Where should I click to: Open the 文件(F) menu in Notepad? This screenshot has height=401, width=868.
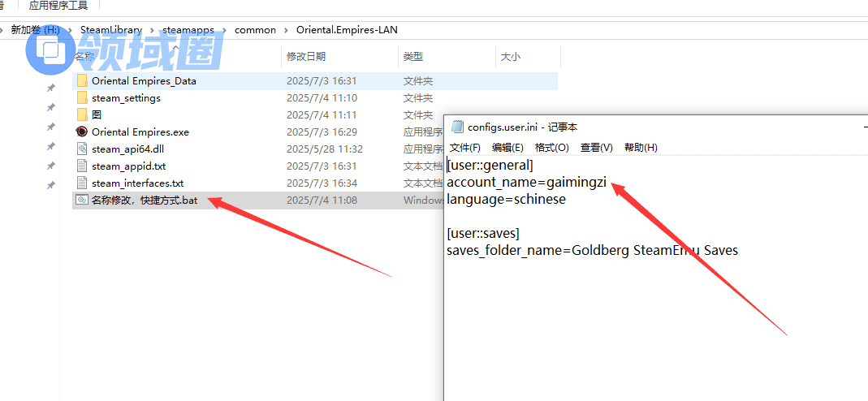coord(465,148)
